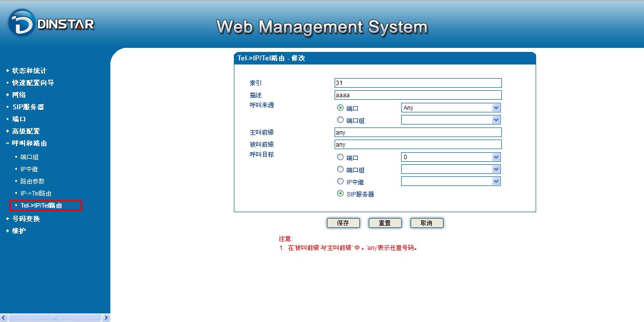Open the call source port dropdown showing Any
This screenshot has height=322, width=644.
(450, 108)
